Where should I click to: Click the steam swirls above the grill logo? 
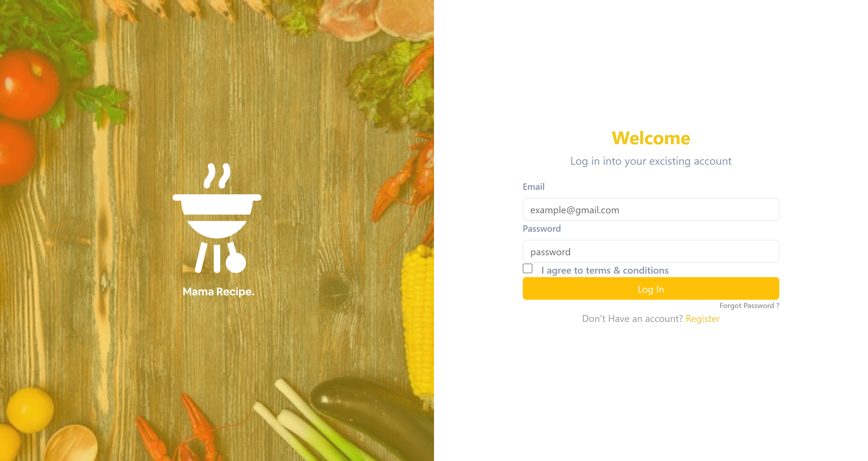(217, 176)
